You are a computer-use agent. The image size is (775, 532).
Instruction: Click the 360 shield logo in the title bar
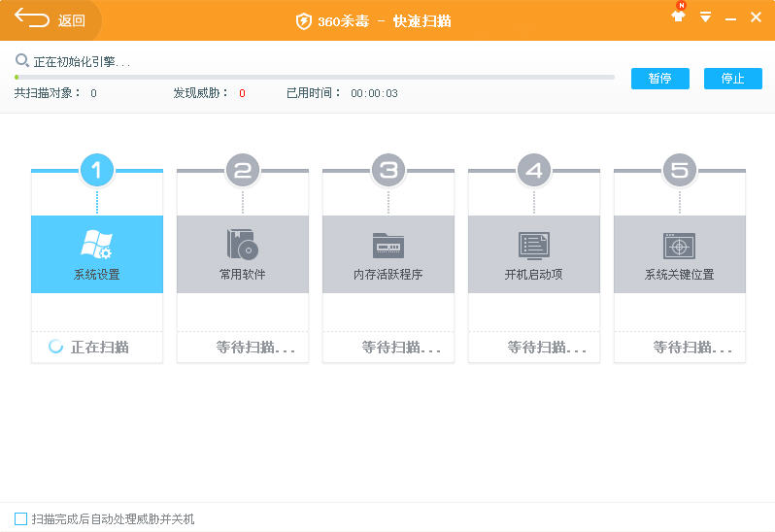304,21
